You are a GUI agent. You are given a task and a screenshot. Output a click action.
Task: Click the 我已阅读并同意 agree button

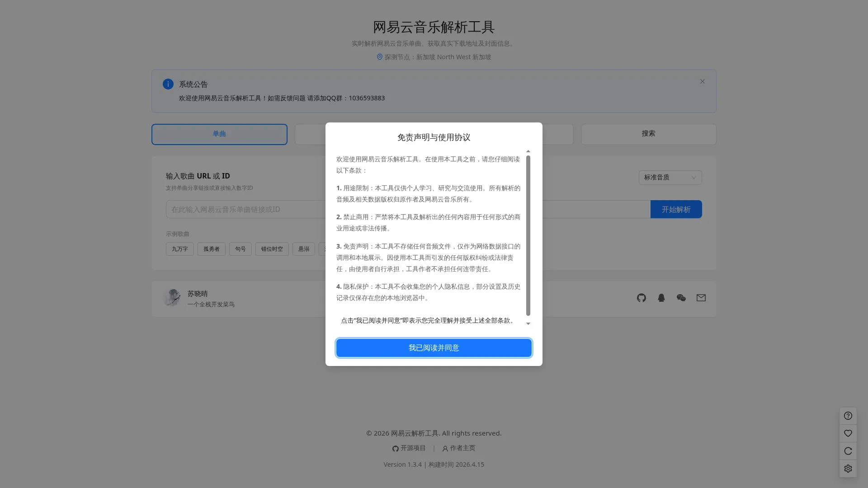[434, 348]
